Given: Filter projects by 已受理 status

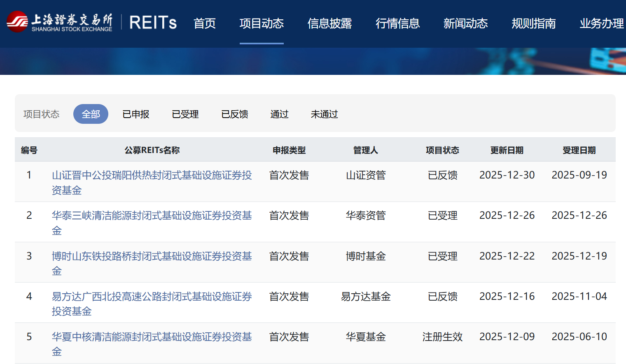Looking at the screenshot, I should click(185, 114).
